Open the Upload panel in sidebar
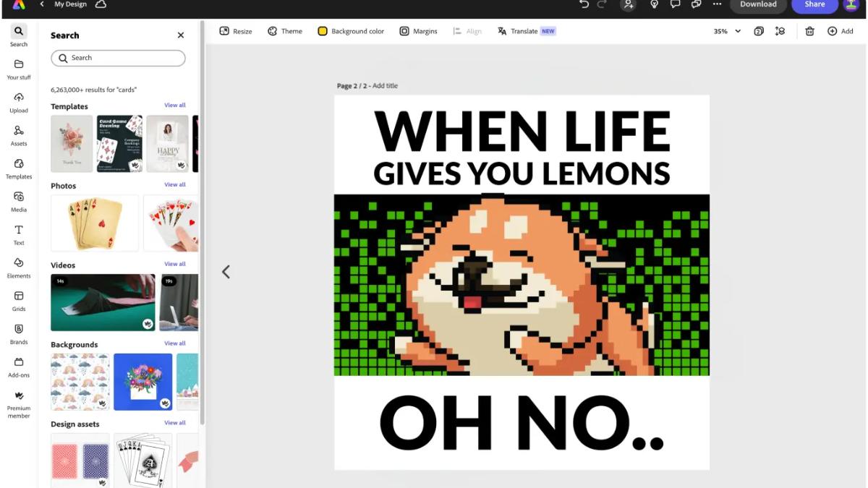868x488 pixels. tap(19, 102)
